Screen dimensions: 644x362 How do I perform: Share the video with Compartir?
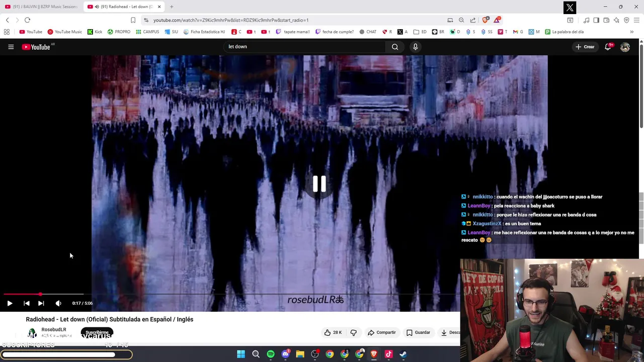point(382,332)
